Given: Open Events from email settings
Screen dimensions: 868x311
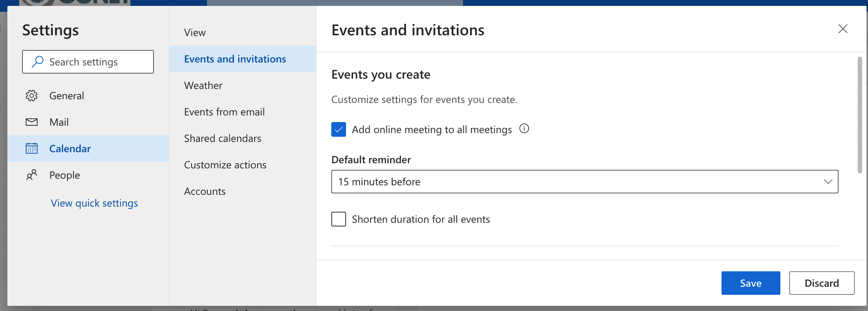Looking at the screenshot, I should click(224, 112).
